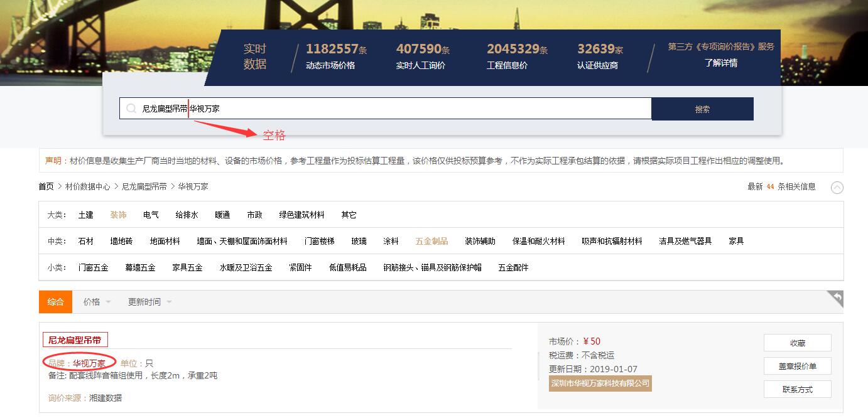
Task: Select the 装饰 major category
Action: point(118,215)
